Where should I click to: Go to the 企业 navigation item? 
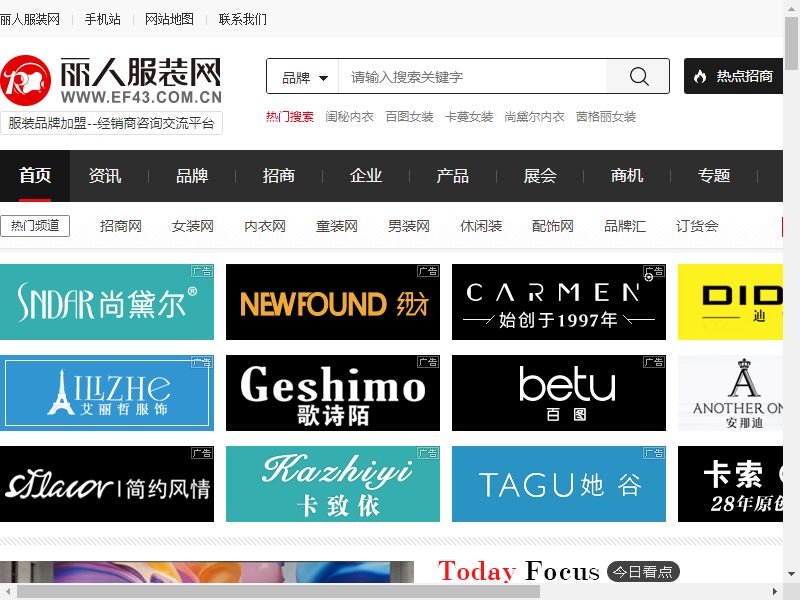(x=366, y=176)
